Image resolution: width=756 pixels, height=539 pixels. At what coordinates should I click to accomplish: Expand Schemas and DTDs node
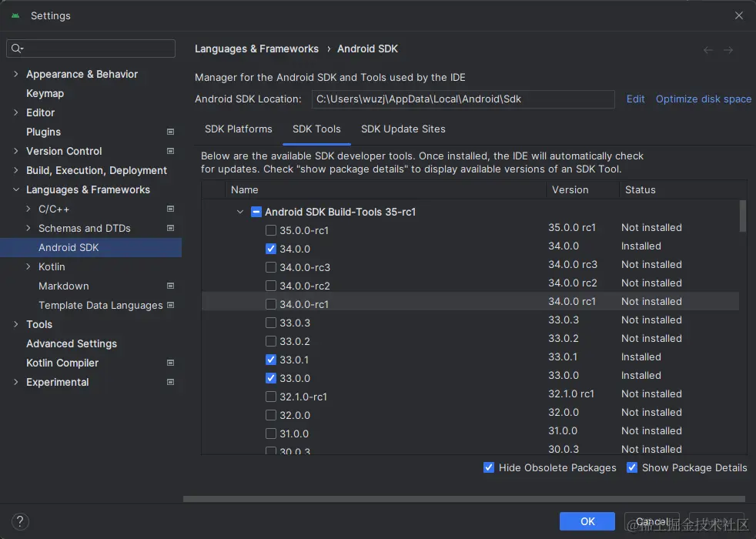(28, 228)
